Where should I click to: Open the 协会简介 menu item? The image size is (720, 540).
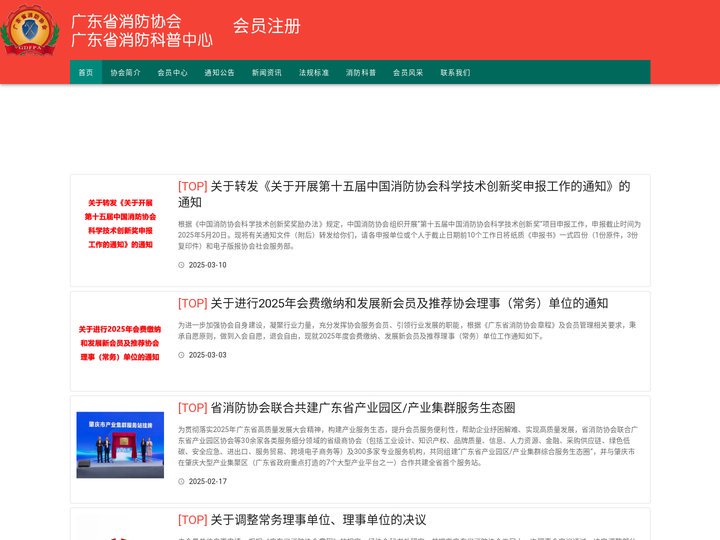point(125,72)
